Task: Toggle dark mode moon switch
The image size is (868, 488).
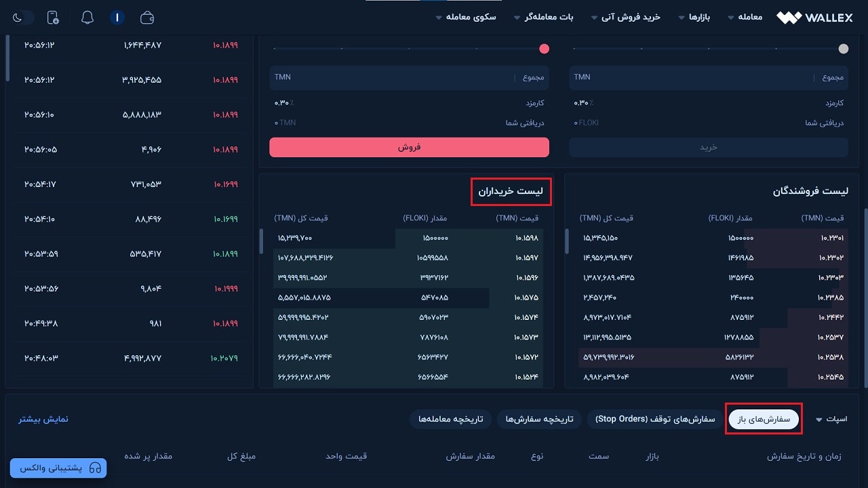Action: (22, 17)
